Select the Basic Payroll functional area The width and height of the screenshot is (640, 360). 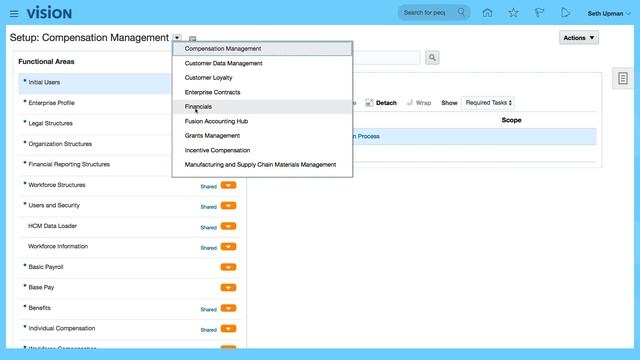click(x=46, y=267)
